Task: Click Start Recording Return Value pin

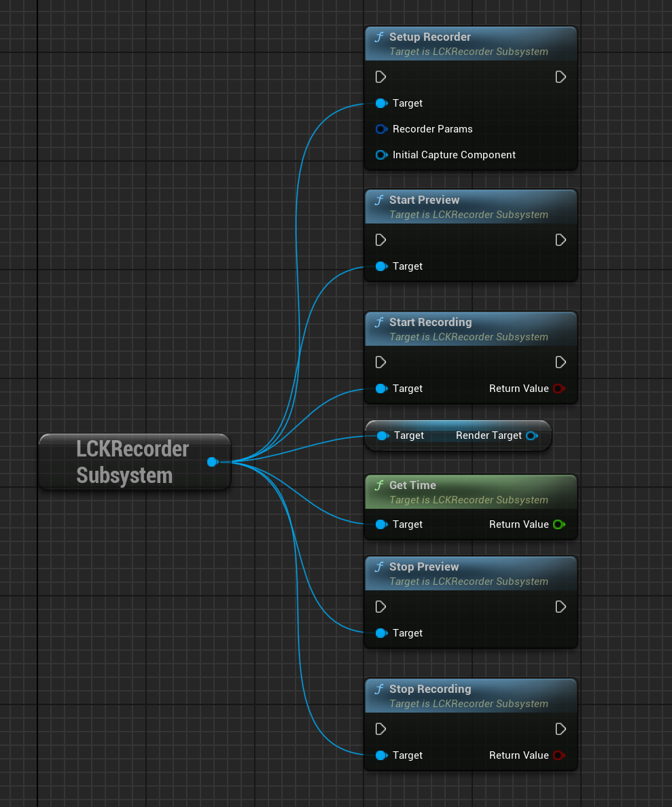Action: click(x=559, y=389)
